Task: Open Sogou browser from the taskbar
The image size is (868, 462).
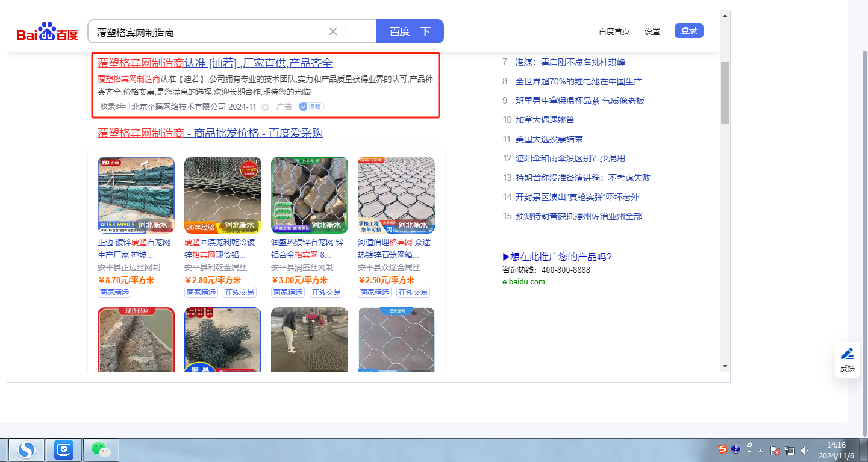Action: (26, 449)
